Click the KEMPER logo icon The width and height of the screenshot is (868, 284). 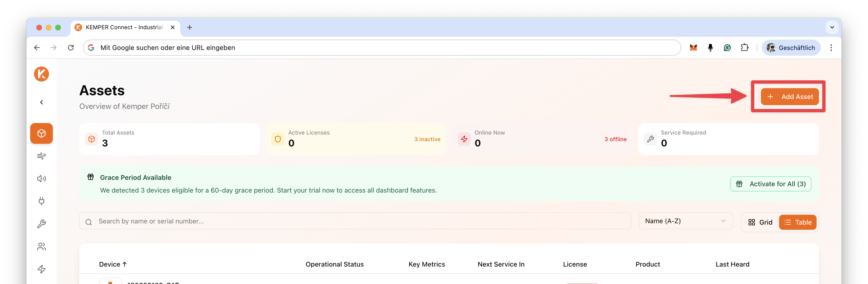tap(42, 74)
